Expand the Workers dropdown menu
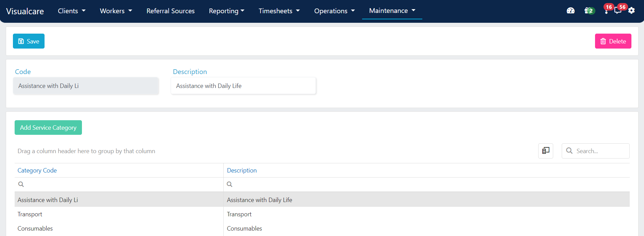The image size is (644, 236). 116,11
